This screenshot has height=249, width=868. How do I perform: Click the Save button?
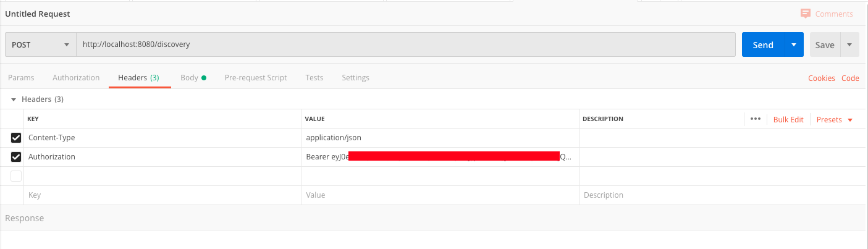(825, 44)
